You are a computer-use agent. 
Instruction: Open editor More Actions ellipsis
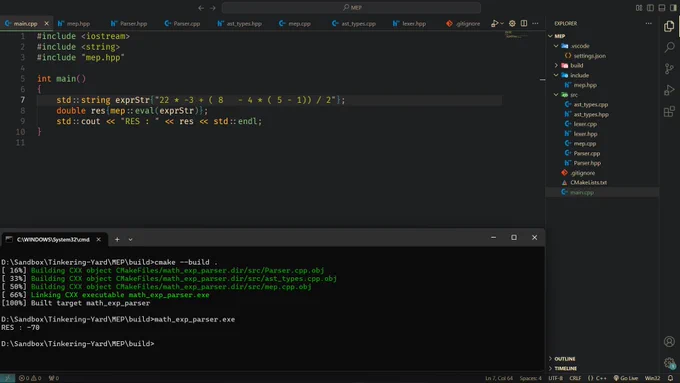[535, 23]
